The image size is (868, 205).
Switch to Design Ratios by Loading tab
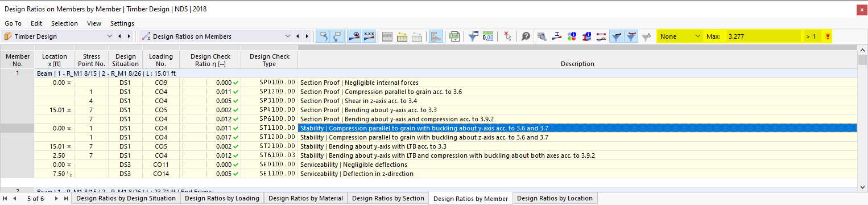(x=222, y=198)
